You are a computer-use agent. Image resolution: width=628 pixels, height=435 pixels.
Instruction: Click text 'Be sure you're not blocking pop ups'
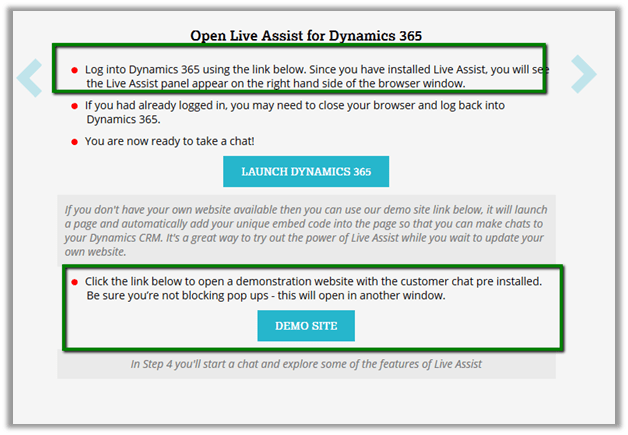(178, 296)
